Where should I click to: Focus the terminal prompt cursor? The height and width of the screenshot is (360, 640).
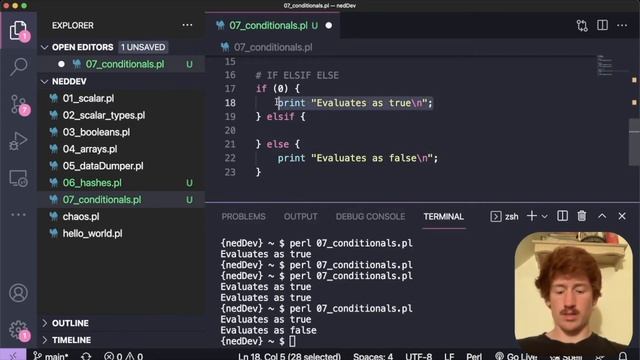point(292,341)
